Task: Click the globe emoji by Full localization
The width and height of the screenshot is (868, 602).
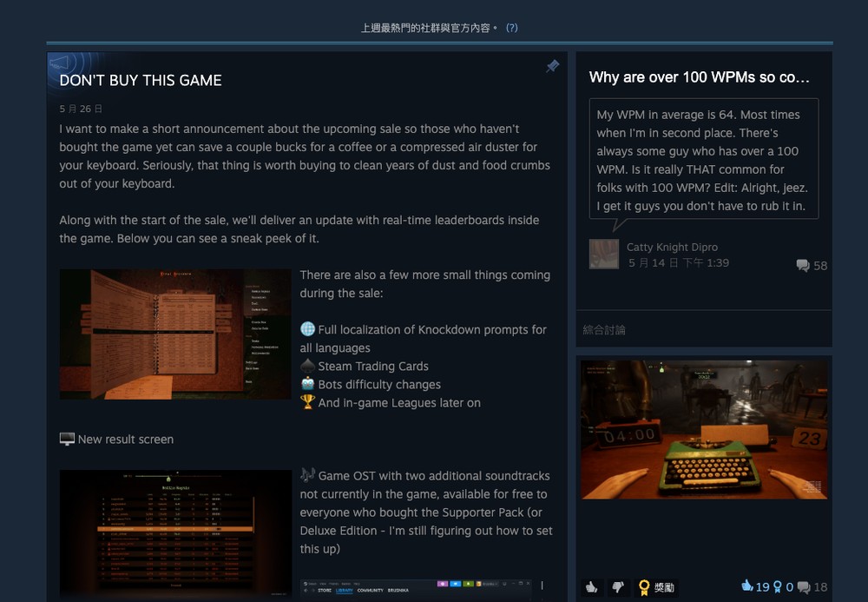Action: click(307, 329)
